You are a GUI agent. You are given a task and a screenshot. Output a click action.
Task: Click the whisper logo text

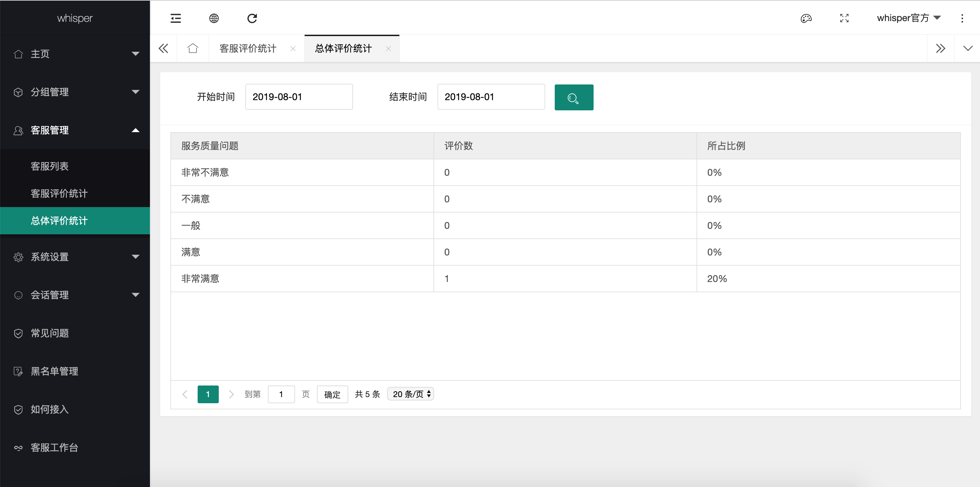click(75, 18)
